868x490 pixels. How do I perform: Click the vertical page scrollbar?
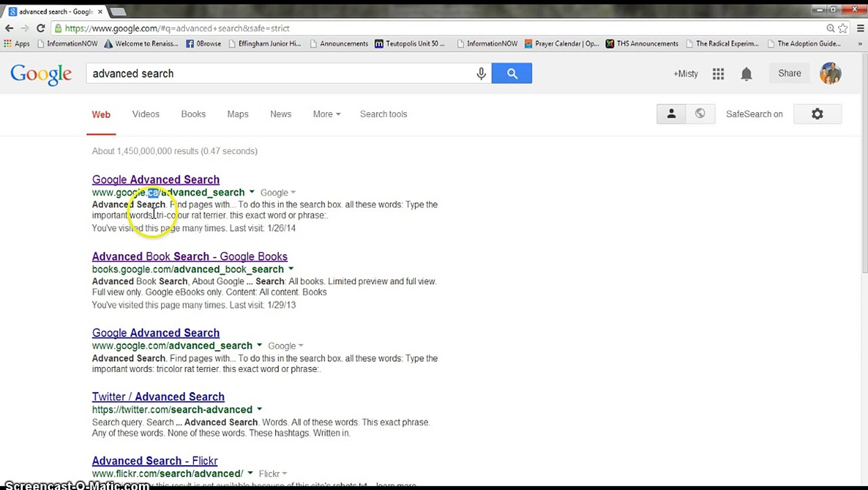tap(864, 163)
